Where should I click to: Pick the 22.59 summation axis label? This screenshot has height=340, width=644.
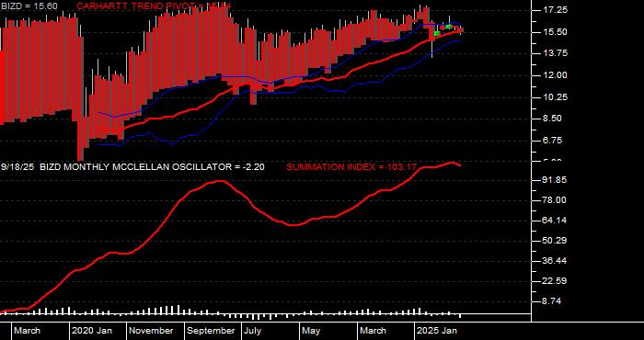(555, 281)
